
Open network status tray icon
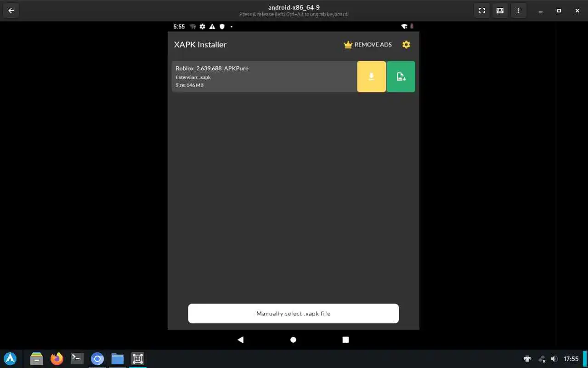542,359
